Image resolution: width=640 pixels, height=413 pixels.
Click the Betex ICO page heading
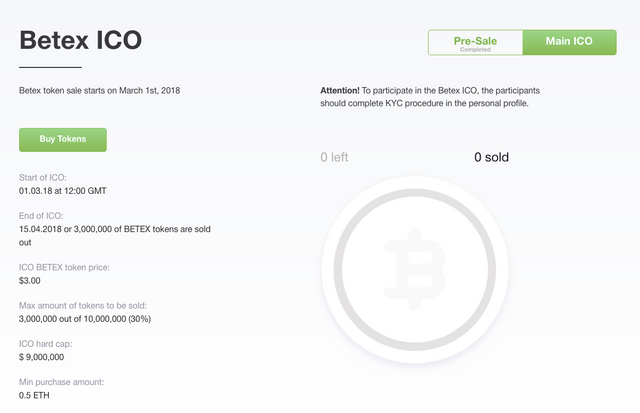80,41
